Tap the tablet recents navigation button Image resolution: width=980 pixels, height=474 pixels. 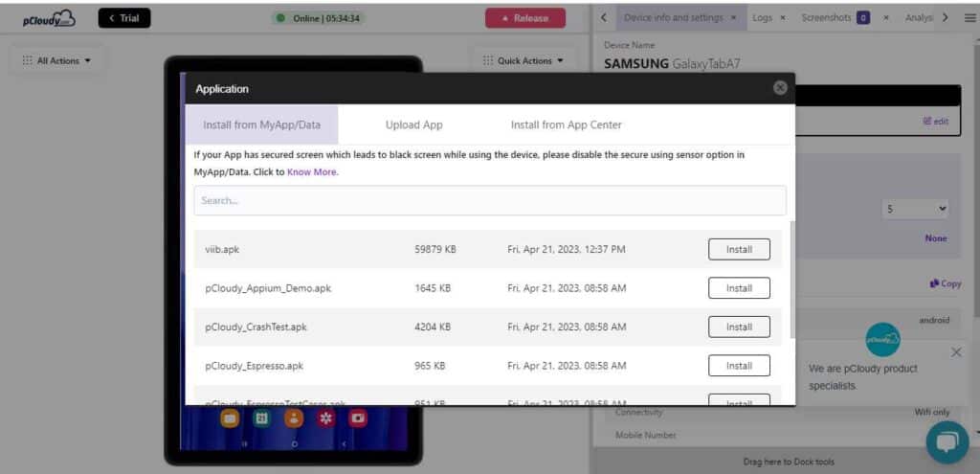coord(244,444)
